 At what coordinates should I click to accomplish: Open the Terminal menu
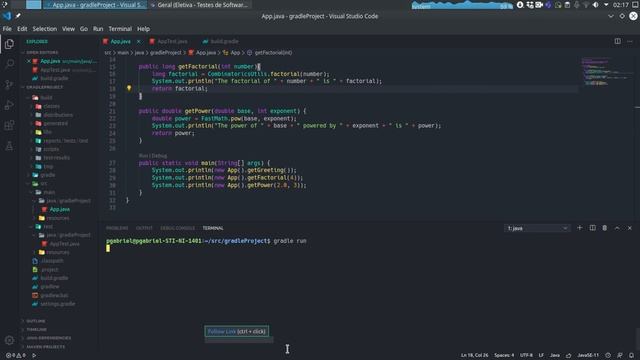point(120,29)
